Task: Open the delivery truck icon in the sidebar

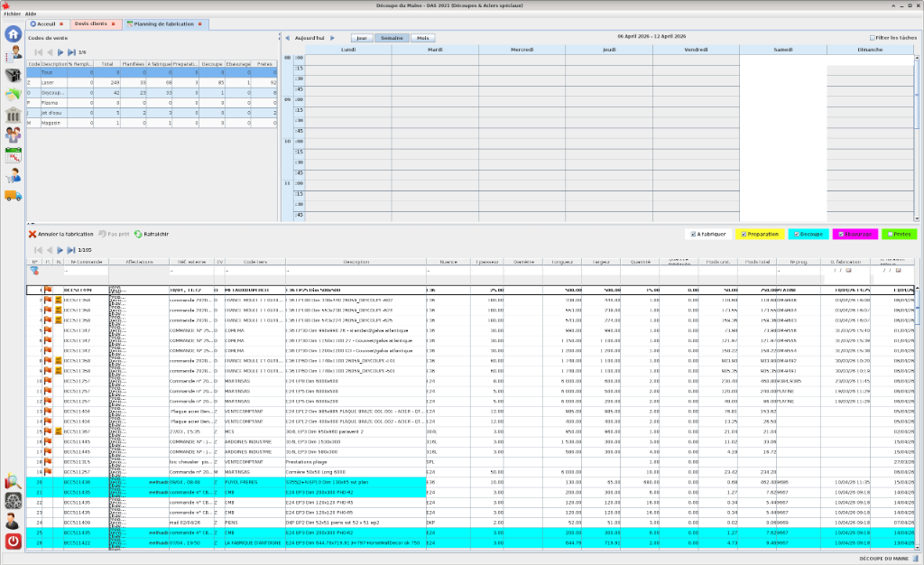Action: pos(13,196)
